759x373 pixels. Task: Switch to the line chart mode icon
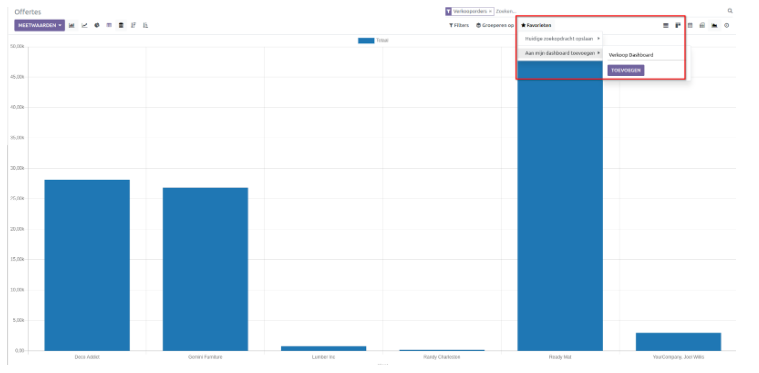point(84,26)
